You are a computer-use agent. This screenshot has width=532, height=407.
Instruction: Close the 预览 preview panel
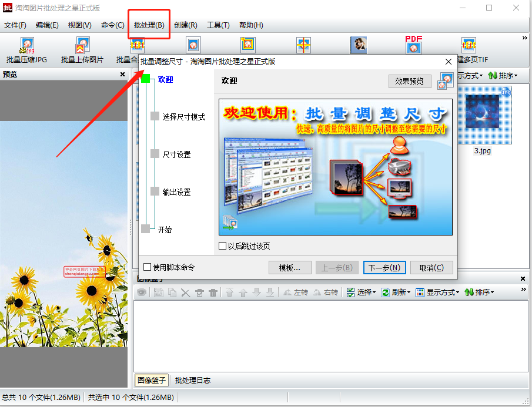122,74
